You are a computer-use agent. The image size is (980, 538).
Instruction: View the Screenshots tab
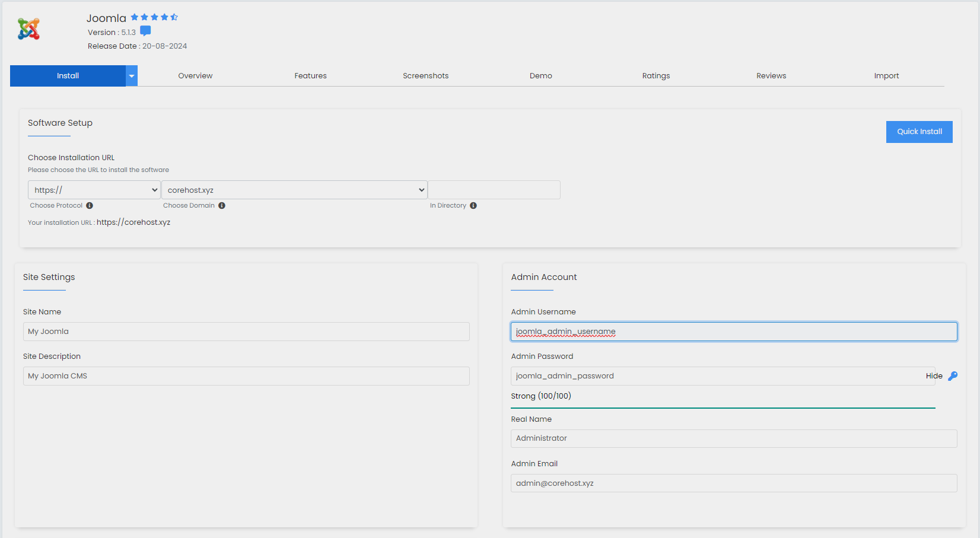(425, 76)
